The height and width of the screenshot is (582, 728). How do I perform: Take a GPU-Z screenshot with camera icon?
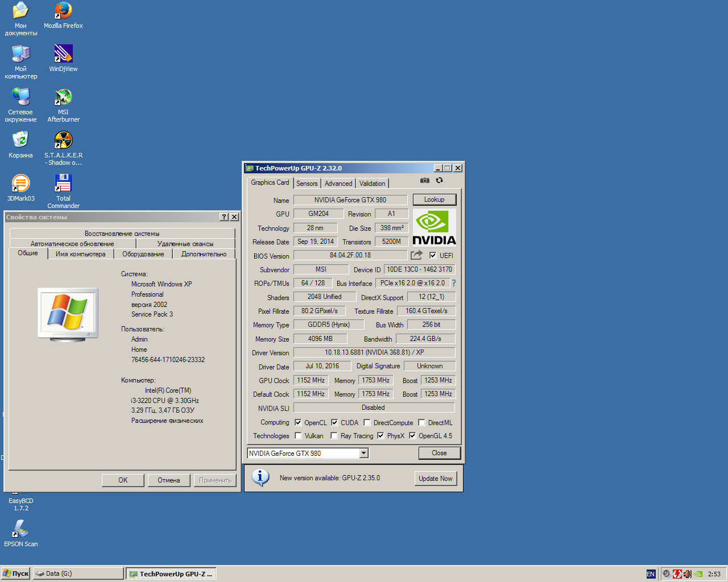[425, 180]
